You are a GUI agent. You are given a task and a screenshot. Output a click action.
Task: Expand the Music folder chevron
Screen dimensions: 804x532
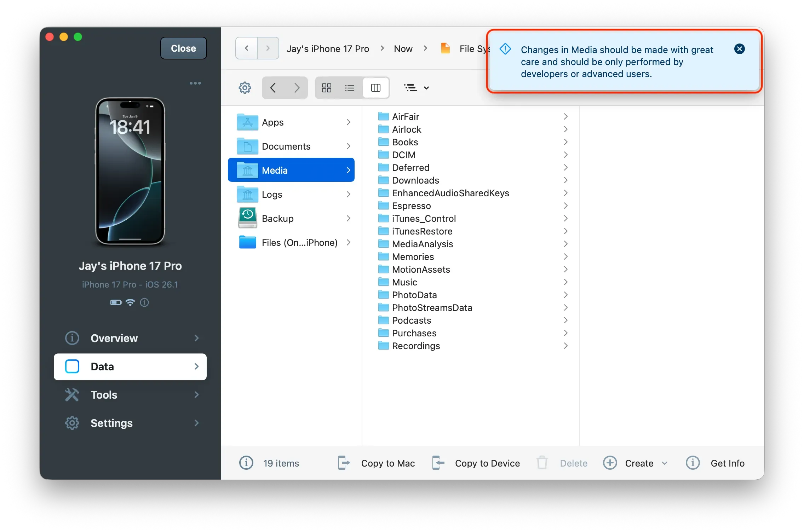pyautogui.click(x=565, y=282)
